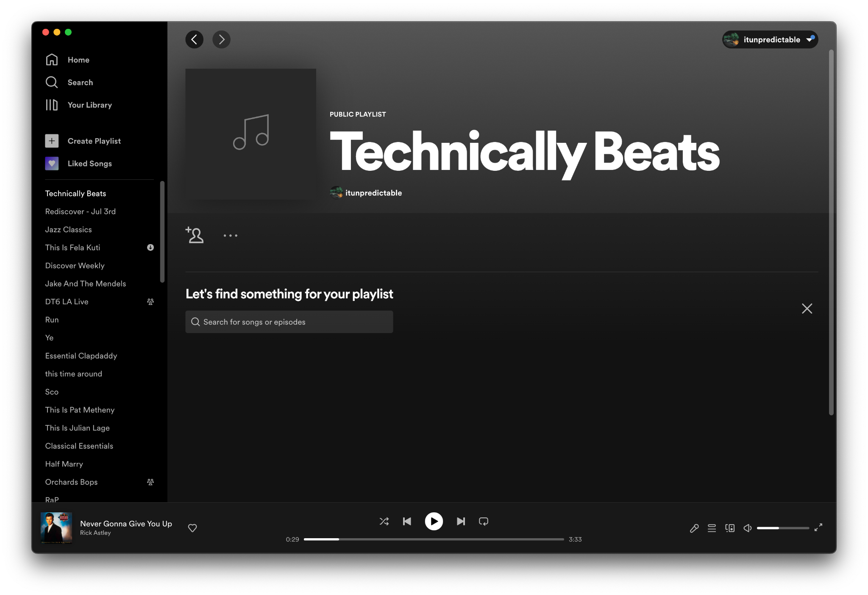The height and width of the screenshot is (595, 868).
Task: Mute the volume speaker icon
Action: (748, 528)
